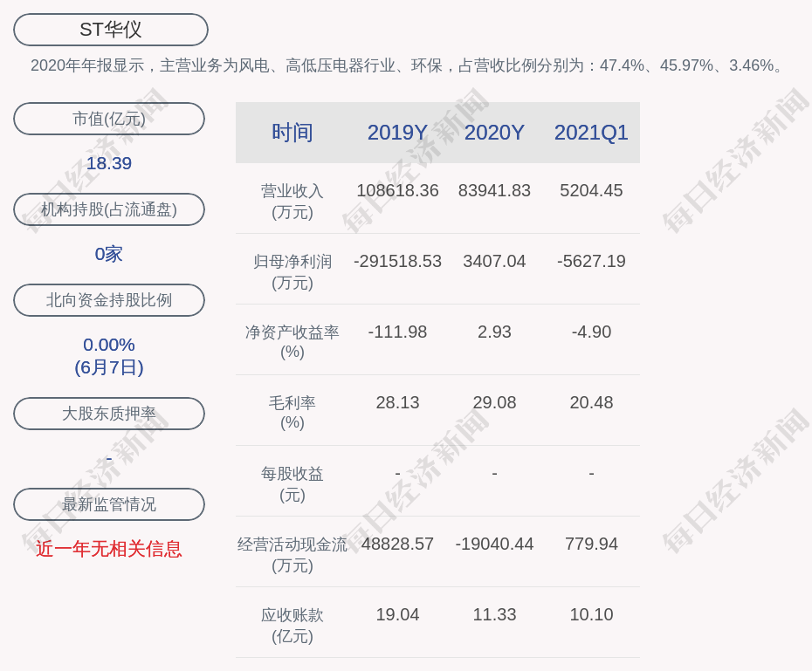Select cash flow value 48828.57
Image resolution: width=812 pixels, height=671 pixels.
(x=397, y=544)
